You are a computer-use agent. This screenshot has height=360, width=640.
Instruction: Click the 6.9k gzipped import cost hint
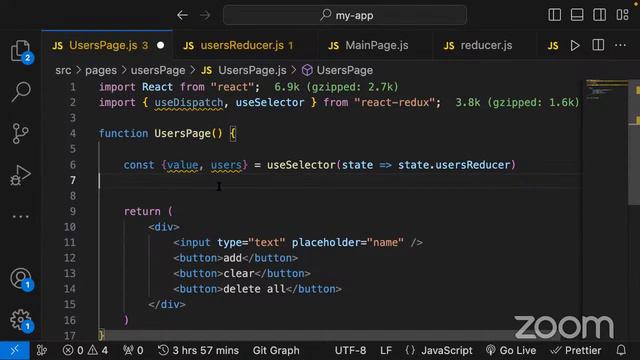336,87
